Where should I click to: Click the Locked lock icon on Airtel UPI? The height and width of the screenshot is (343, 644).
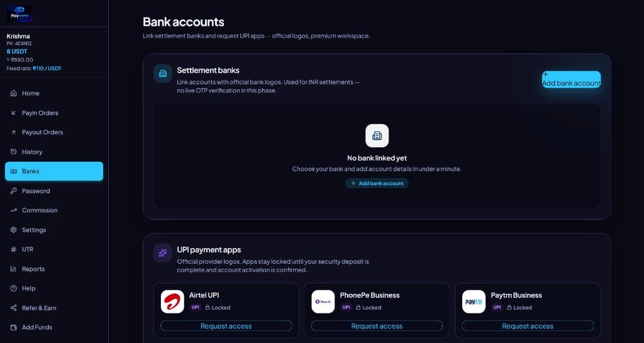(x=208, y=307)
